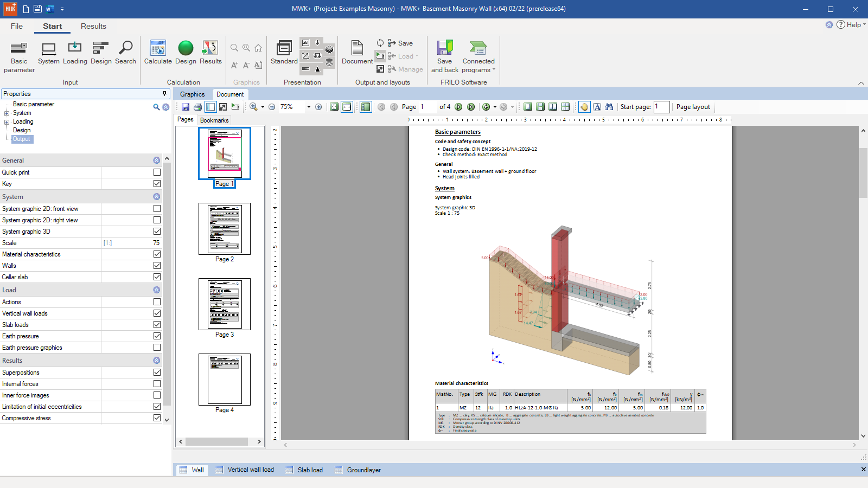
Task: Click the Start page input field
Action: point(661,107)
